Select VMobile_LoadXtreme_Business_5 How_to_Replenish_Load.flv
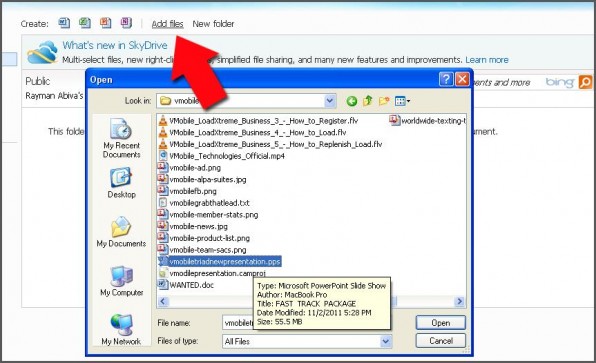 point(270,144)
